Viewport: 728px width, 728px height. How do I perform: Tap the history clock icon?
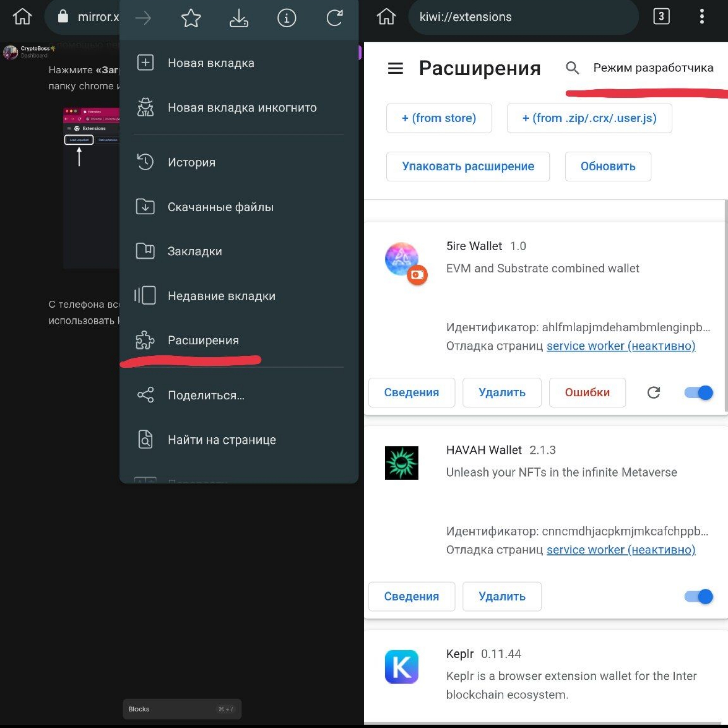145,162
